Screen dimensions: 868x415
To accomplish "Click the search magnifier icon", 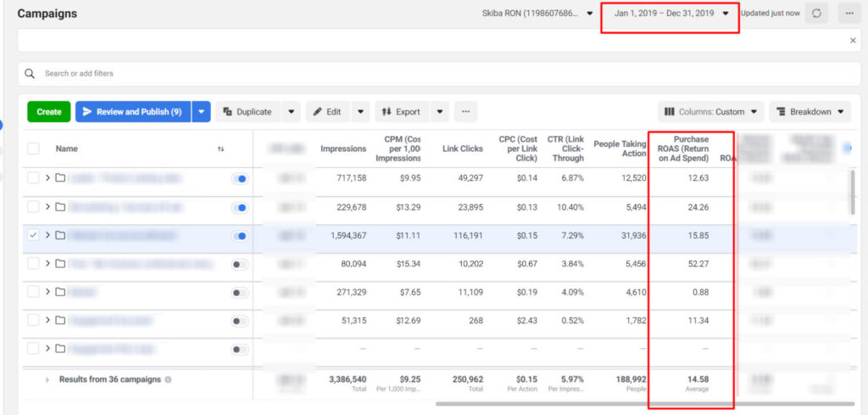I will [31, 74].
